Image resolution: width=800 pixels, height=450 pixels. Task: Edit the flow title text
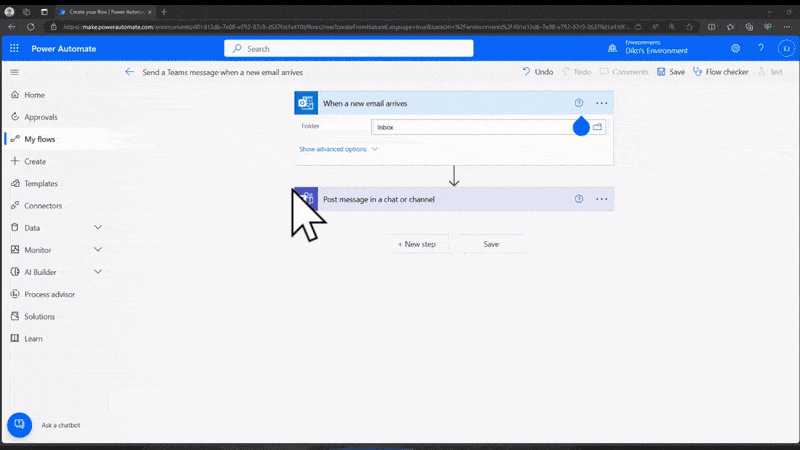[x=222, y=72]
